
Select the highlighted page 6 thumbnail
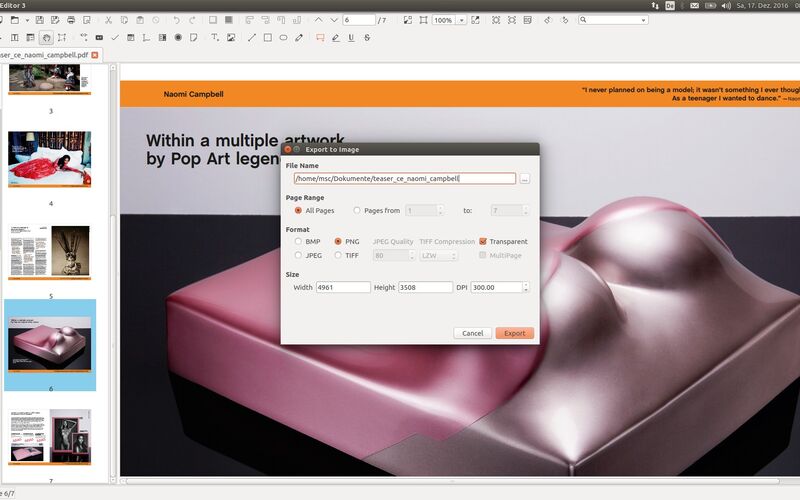[50, 345]
